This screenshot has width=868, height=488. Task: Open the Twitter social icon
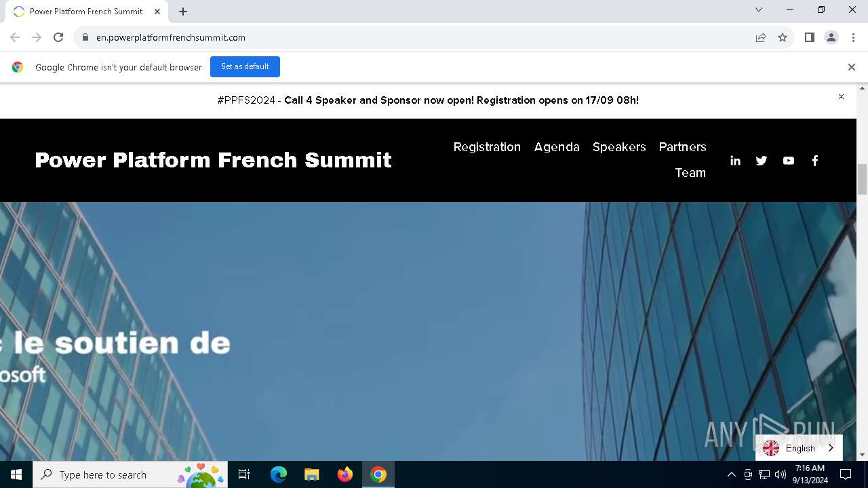coord(762,161)
